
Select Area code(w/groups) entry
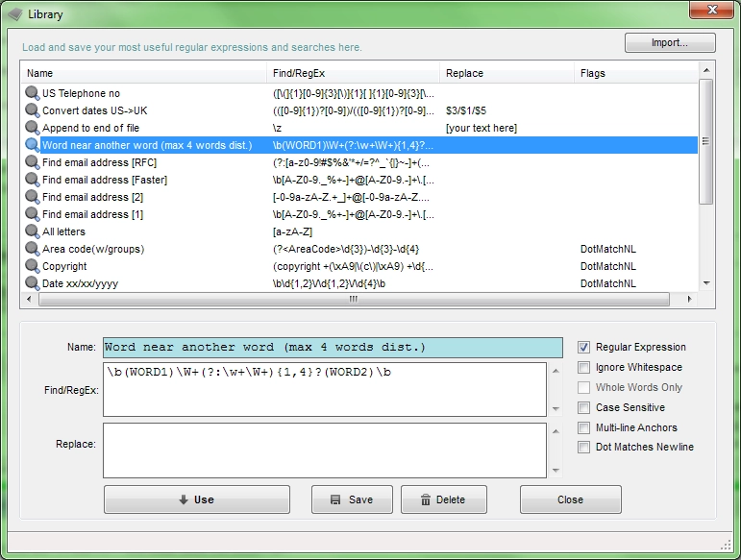point(93,249)
